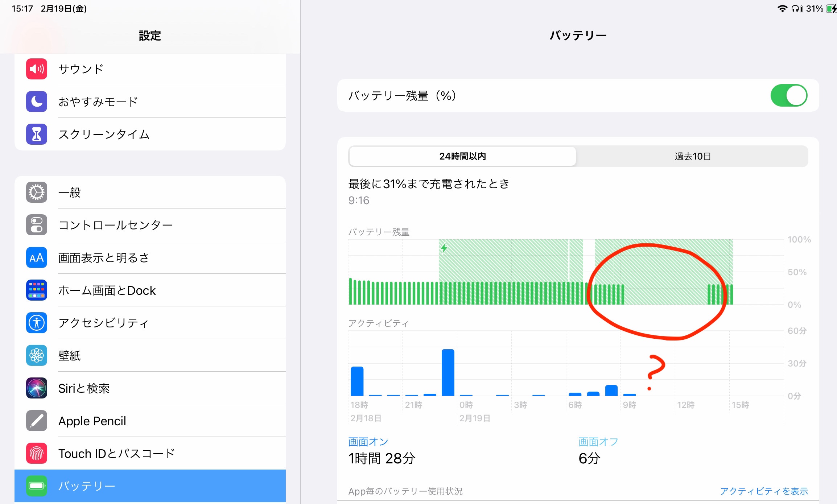
Task: Select the highlighted バッテリー sidebar item
Action: [150, 486]
